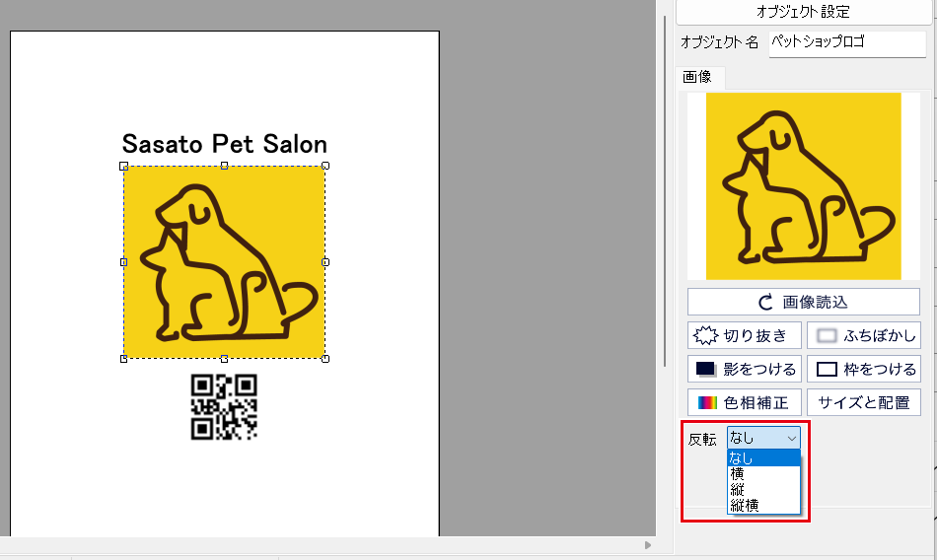Click the 切り抜き cutout button

point(744,335)
